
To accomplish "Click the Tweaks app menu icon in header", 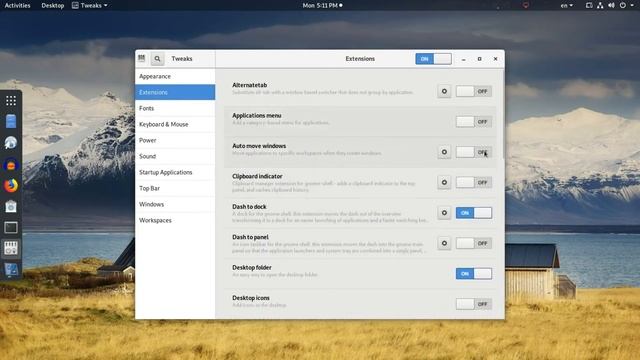I will click(142, 58).
